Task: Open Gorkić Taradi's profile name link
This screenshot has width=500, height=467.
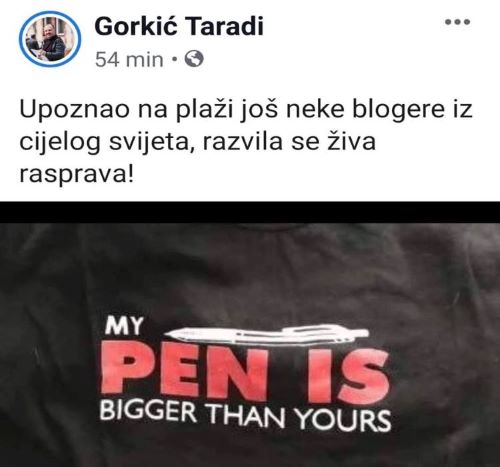Action: click(179, 26)
